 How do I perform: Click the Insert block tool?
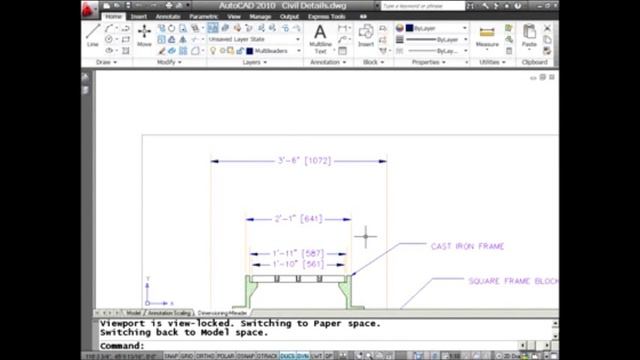(366, 36)
